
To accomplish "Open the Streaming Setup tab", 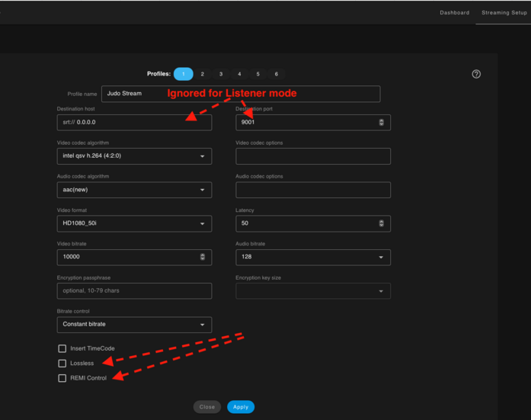I will point(504,13).
